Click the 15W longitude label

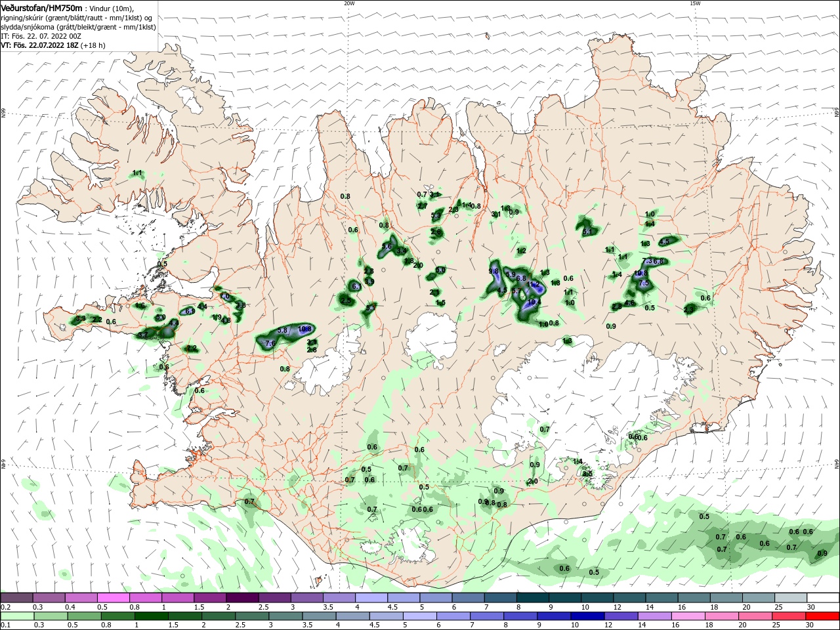[x=695, y=3]
